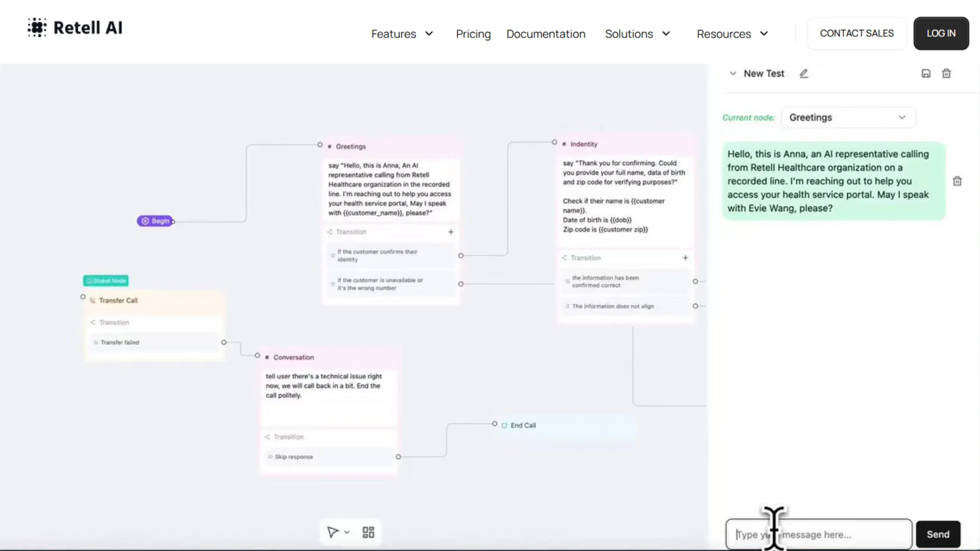The height and width of the screenshot is (551, 980).
Task: Add a transition in Indentity node with plus
Action: click(685, 258)
